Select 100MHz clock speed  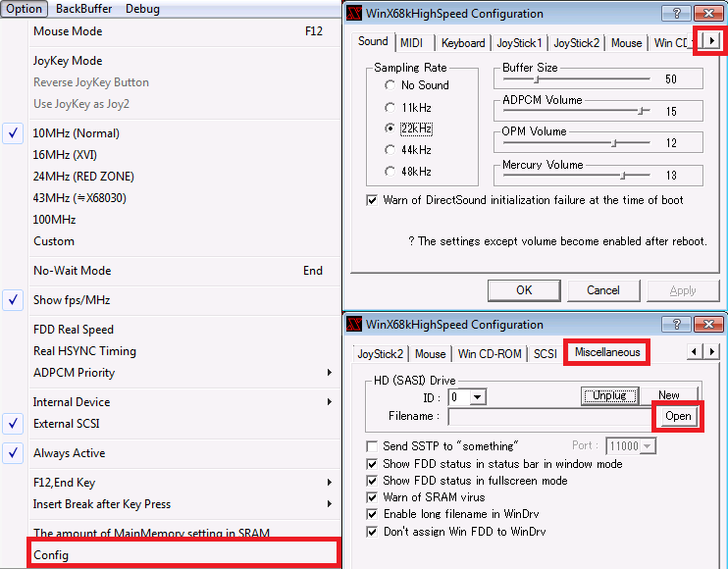click(183, 220)
